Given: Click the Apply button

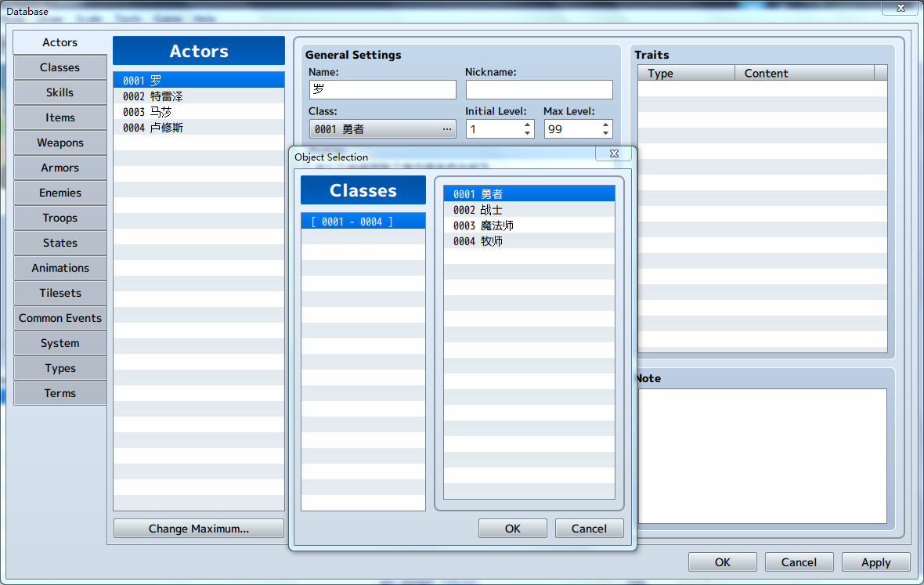Looking at the screenshot, I should pos(875,562).
